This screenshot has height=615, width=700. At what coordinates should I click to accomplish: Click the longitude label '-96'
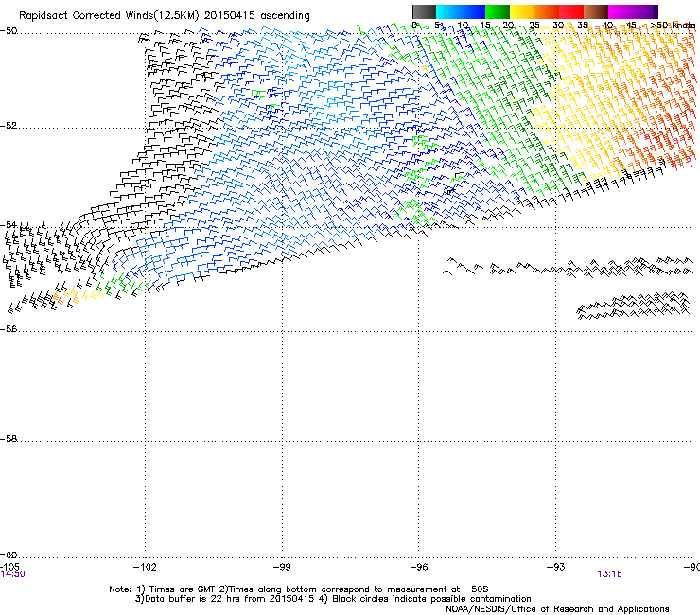tap(419, 567)
